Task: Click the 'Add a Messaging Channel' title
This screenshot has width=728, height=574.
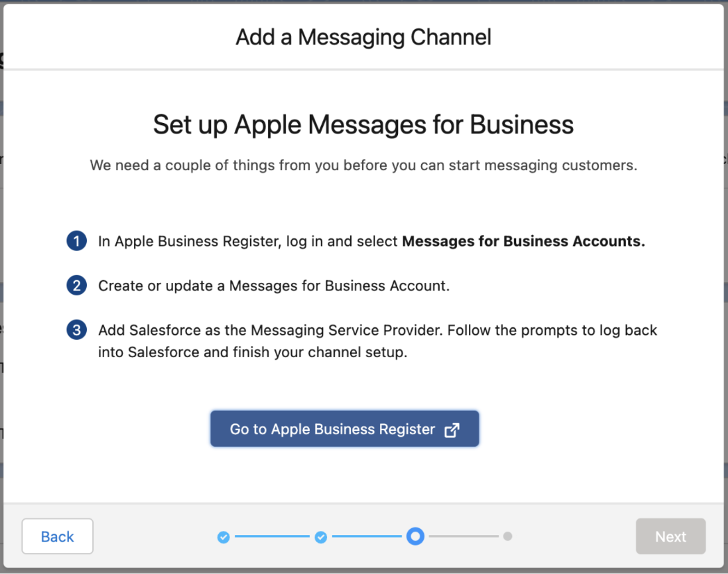Action: pos(363,37)
